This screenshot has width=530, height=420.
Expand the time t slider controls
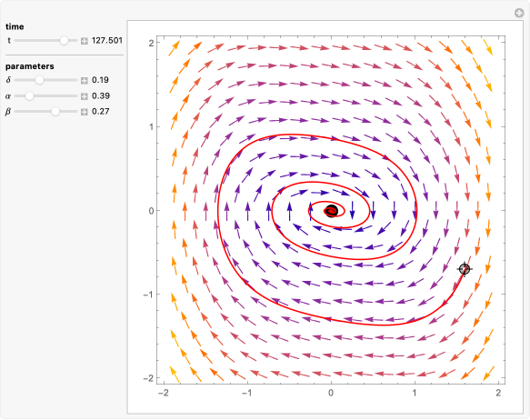point(85,41)
